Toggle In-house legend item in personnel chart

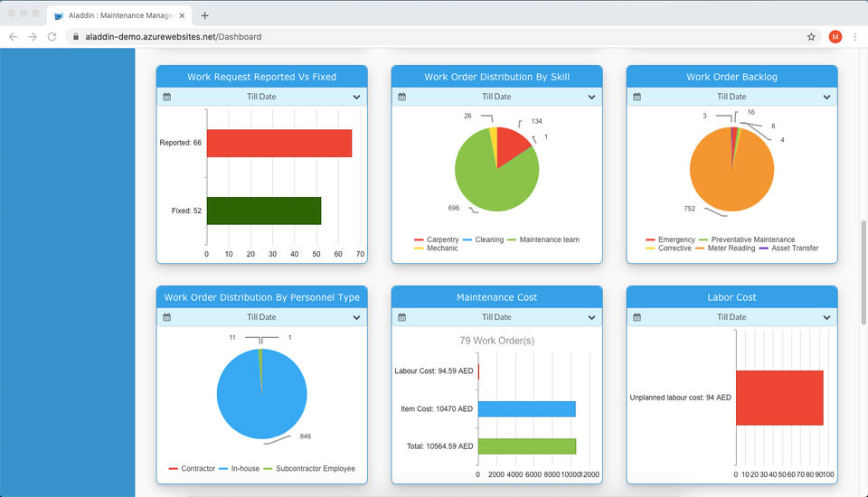[239, 468]
